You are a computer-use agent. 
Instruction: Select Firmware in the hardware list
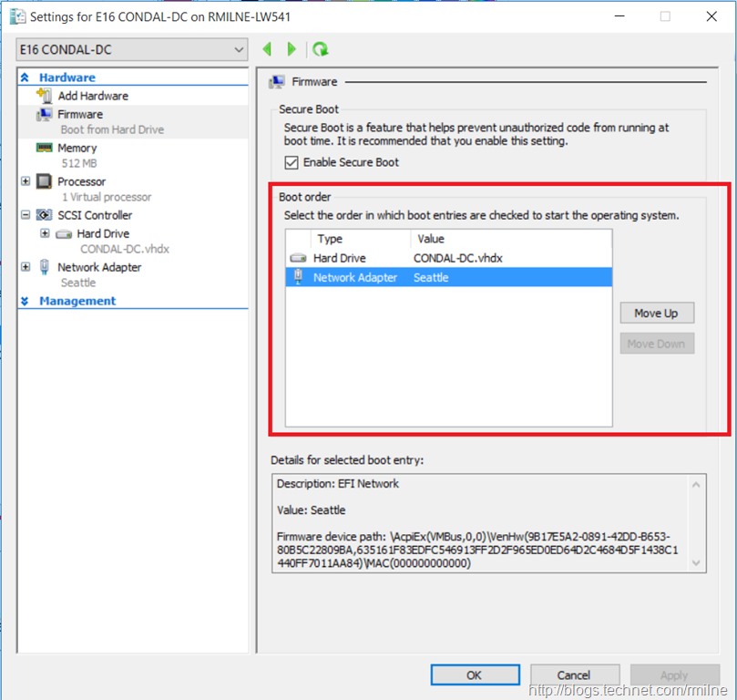pos(80,114)
